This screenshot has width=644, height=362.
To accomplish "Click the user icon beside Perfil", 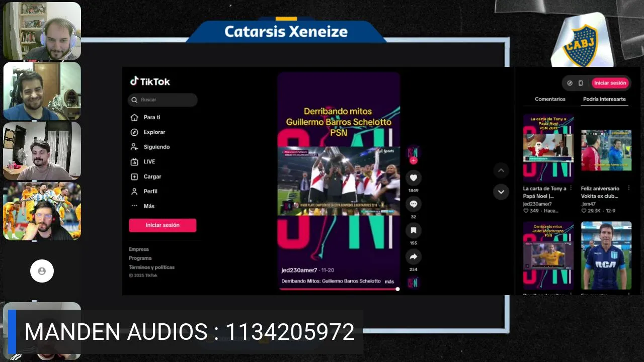I will [x=134, y=192].
